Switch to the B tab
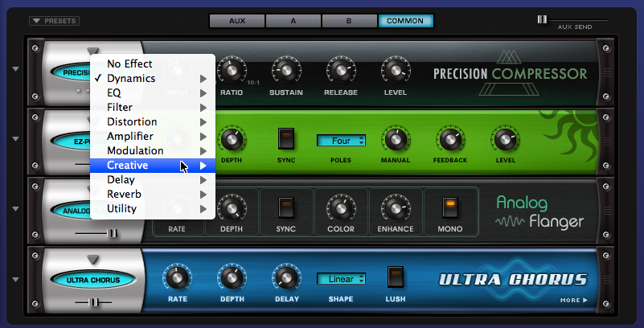The width and height of the screenshot is (644, 328). point(349,21)
